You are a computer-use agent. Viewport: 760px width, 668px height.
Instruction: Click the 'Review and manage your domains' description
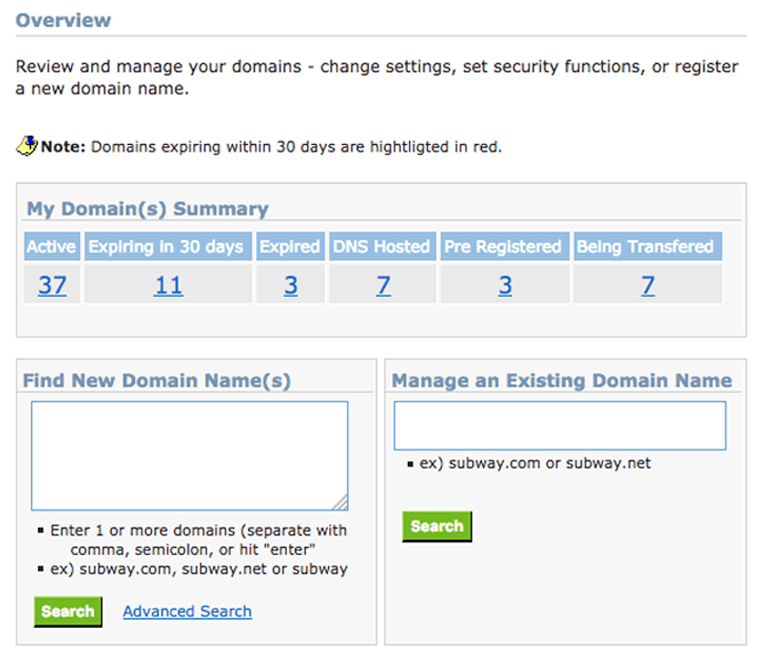pos(377,77)
